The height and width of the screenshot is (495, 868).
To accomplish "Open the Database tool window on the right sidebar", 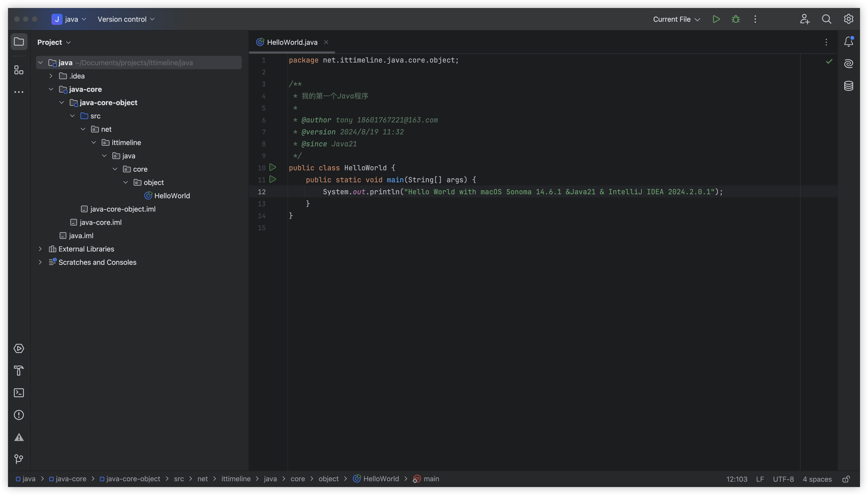I will (x=848, y=86).
